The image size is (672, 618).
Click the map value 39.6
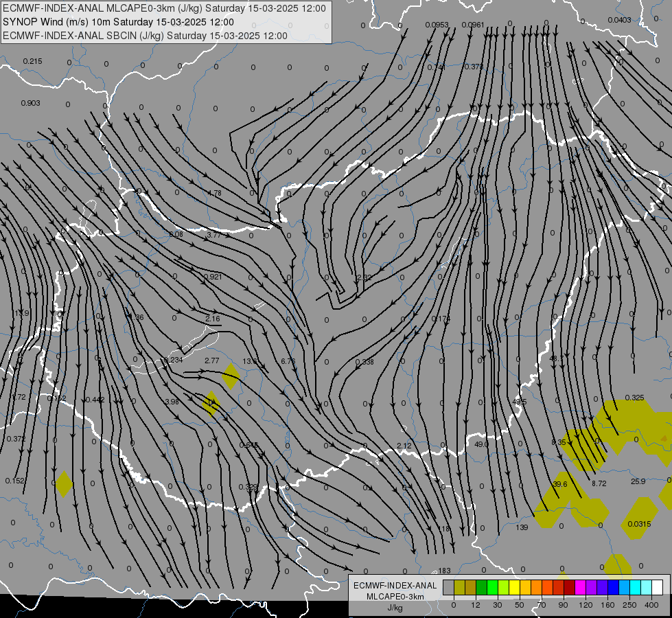559,484
